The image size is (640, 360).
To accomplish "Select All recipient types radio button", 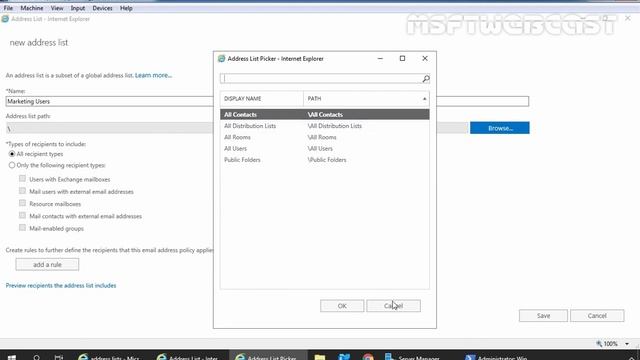I will 12,154.
